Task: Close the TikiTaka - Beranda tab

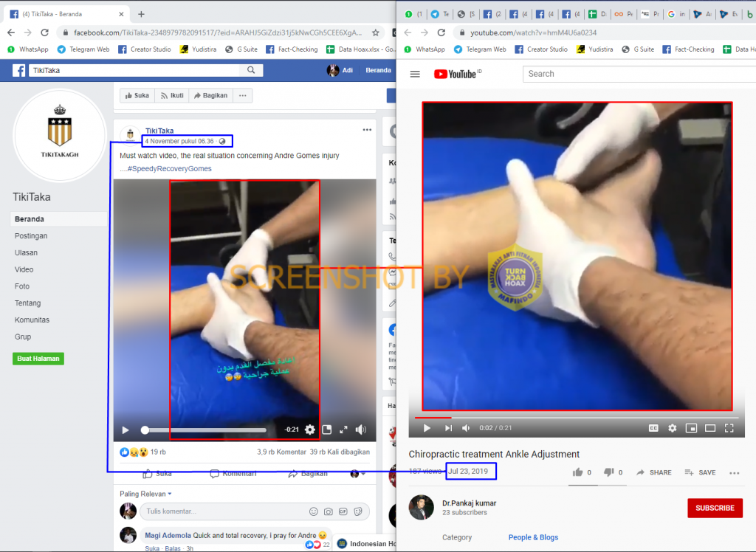Action: [x=121, y=14]
